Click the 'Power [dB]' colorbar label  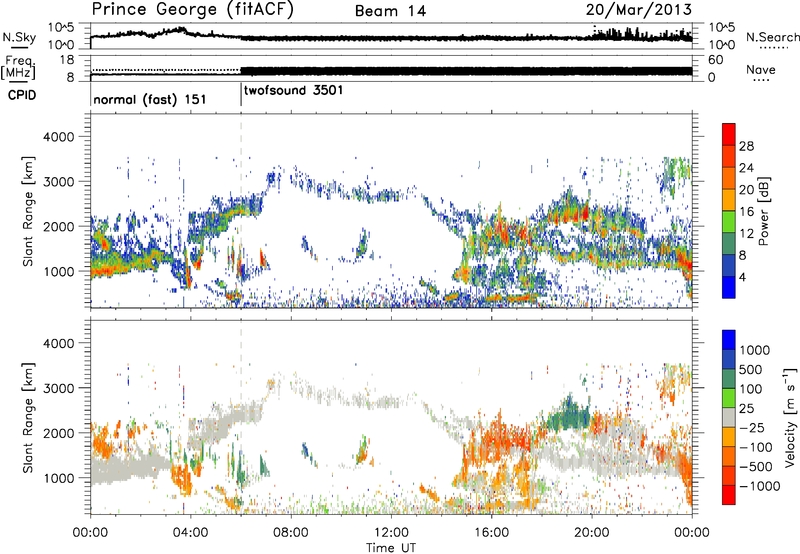click(x=763, y=211)
